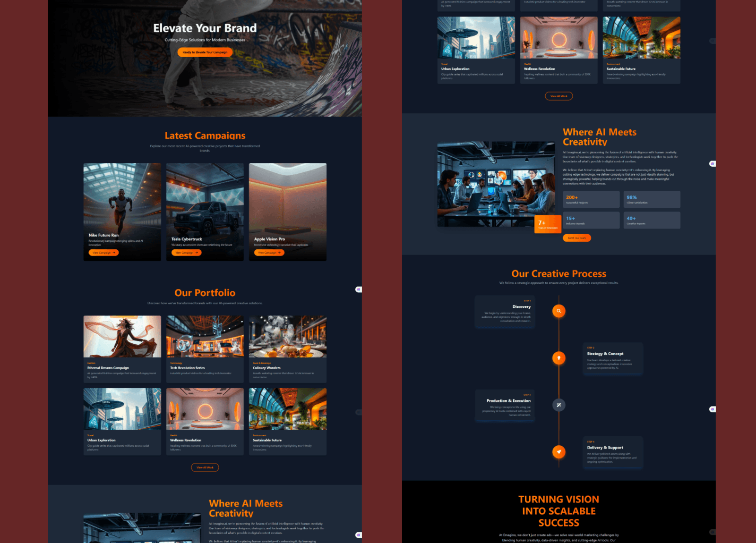Open View Campaign for Apple Vision Pro
The height and width of the screenshot is (543, 756).
[269, 253]
